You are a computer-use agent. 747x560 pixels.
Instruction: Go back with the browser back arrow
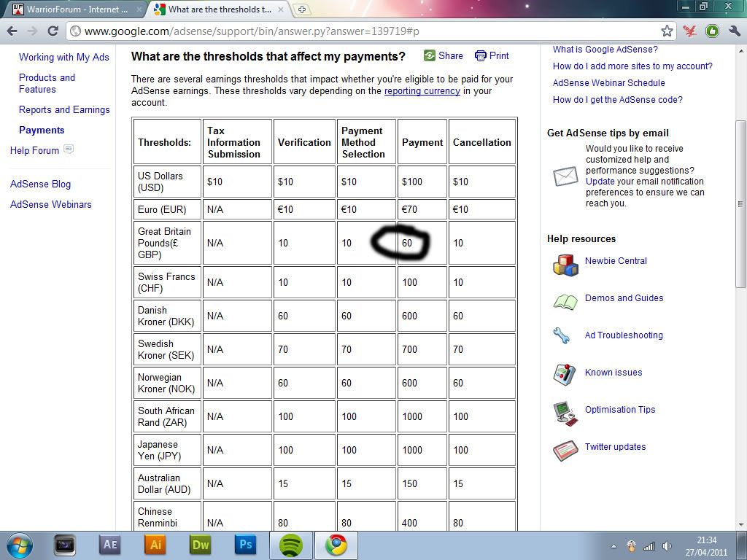(12, 31)
